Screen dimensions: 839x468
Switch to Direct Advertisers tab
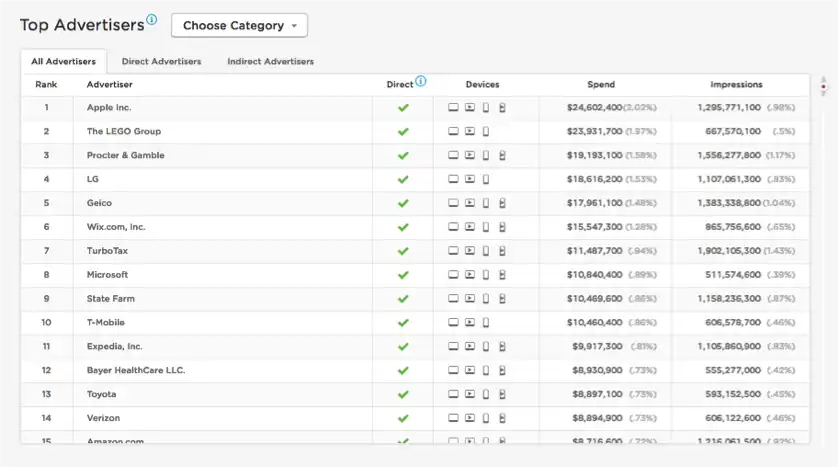tap(161, 61)
